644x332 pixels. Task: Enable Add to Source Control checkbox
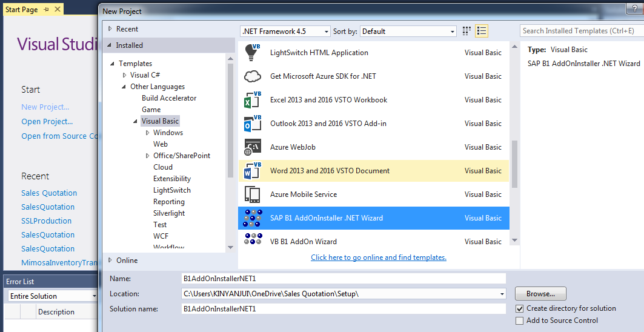pos(520,320)
